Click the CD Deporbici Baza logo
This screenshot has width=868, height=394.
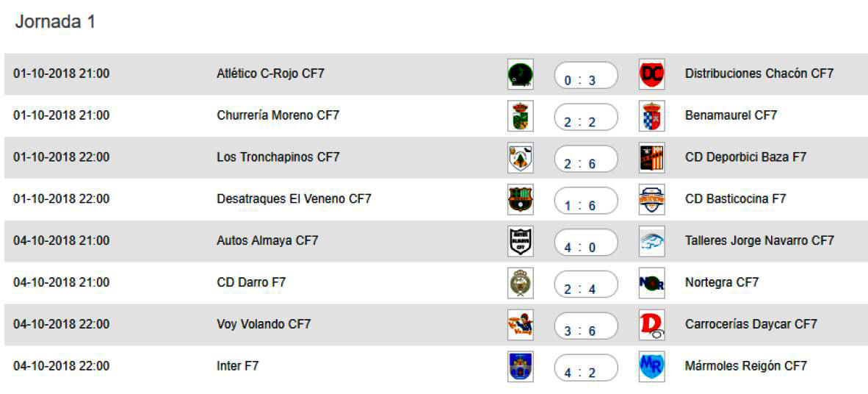point(651,158)
